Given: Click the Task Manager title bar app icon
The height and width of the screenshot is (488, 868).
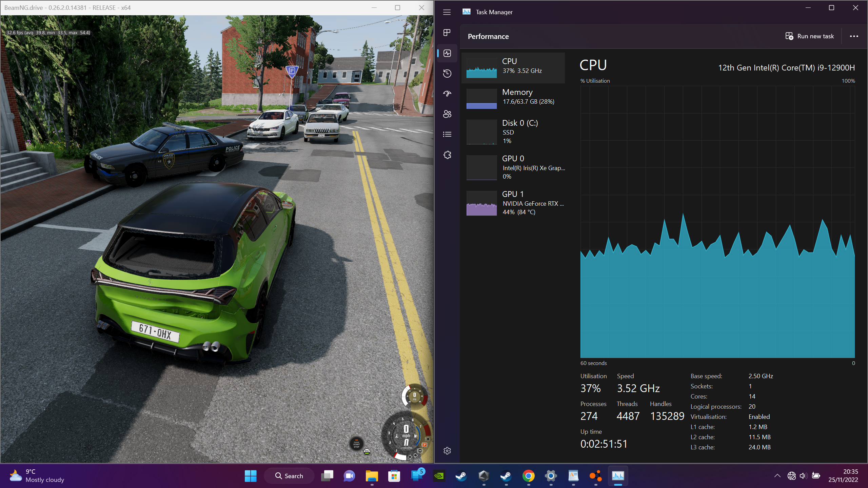Looking at the screenshot, I should (467, 12).
